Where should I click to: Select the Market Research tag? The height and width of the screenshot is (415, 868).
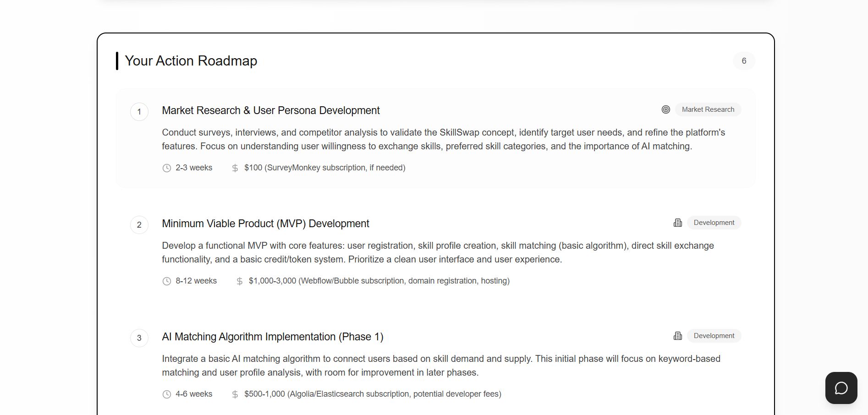pyautogui.click(x=708, y=109)
